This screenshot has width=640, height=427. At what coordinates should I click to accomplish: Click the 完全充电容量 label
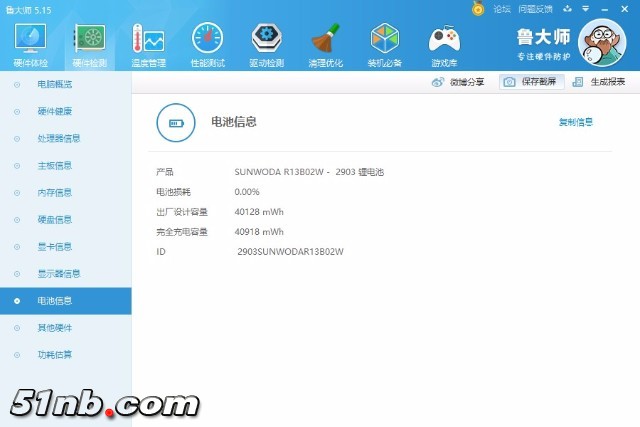182,232
